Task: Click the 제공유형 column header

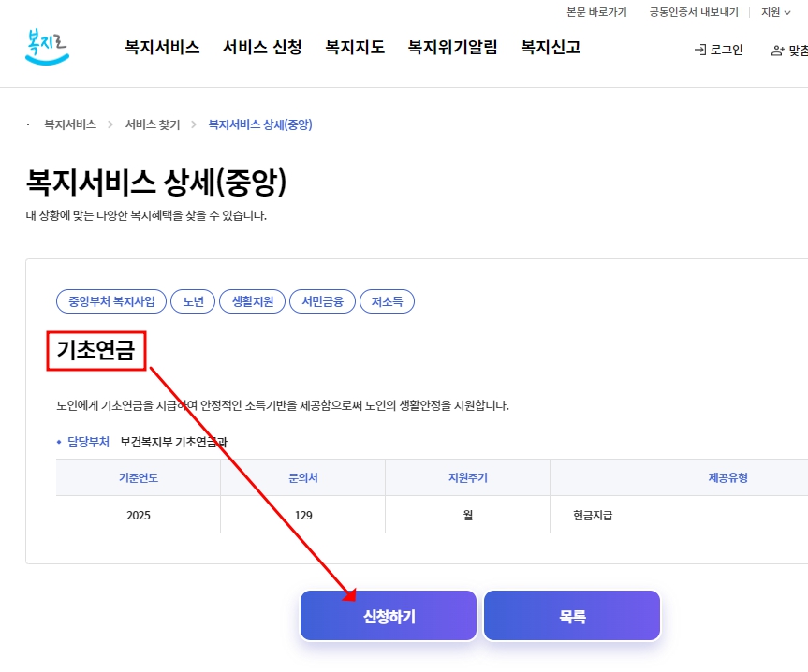Action: tap(727, 478)
